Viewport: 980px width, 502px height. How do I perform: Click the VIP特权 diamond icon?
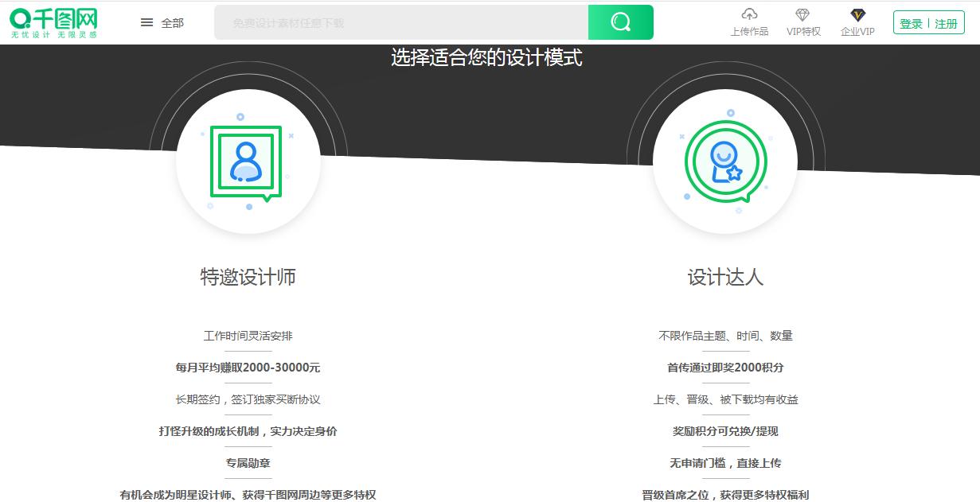coord(802,14)
